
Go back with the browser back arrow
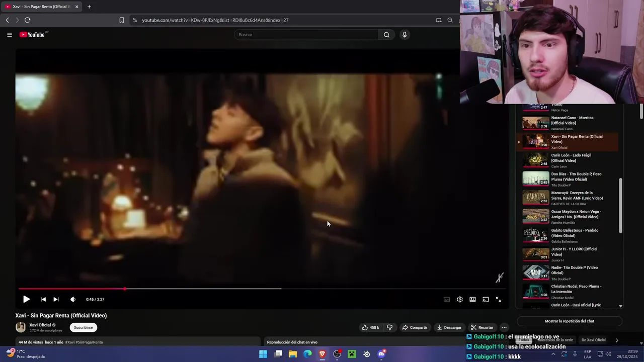[x=8, y=20]
